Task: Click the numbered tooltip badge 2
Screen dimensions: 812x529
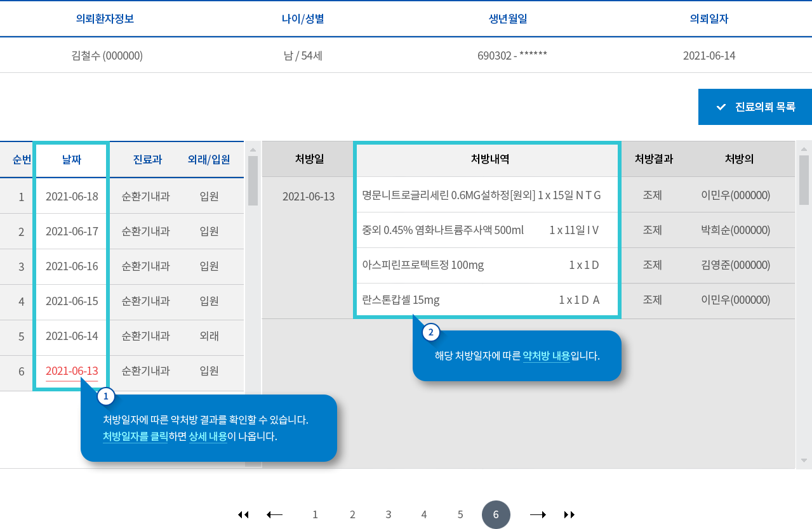Action: (430, 332)
